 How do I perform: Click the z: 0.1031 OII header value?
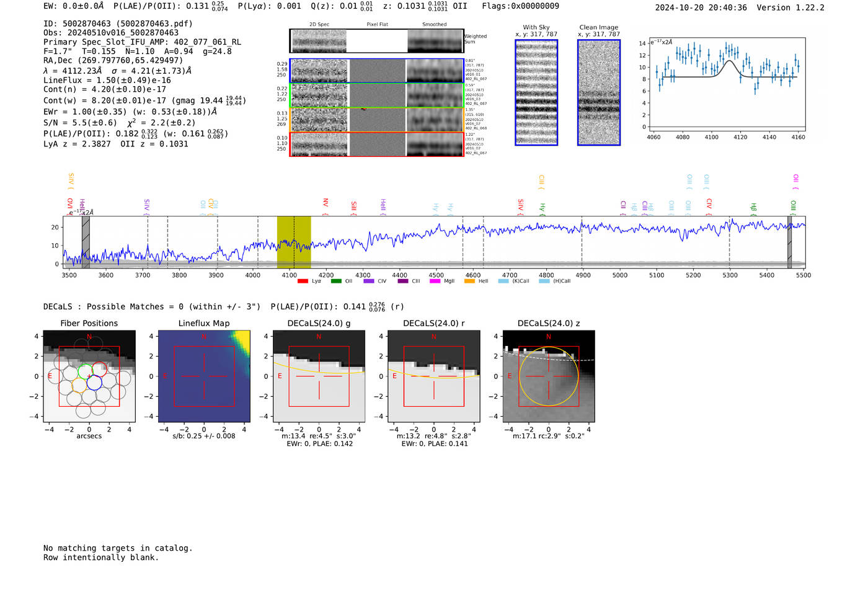click(x=425, y=6)
